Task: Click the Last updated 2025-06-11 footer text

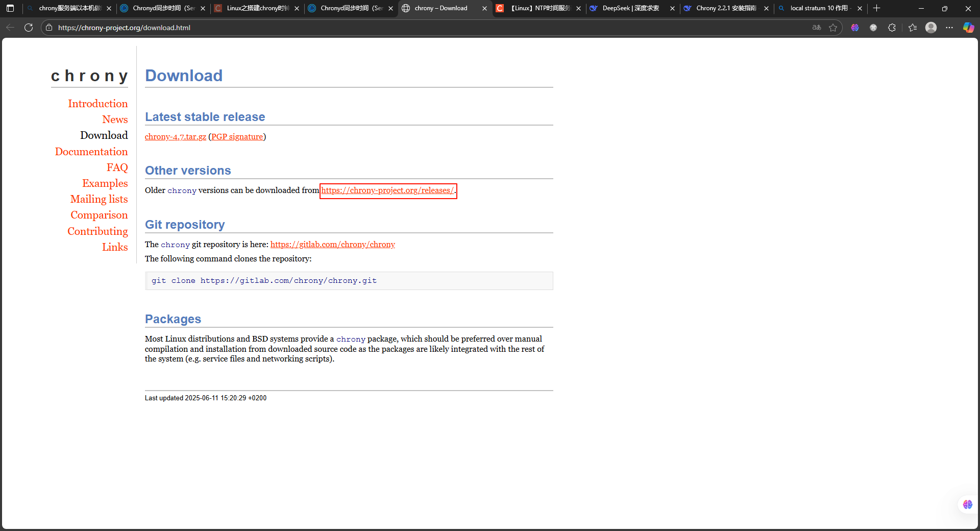Action: 206,398
